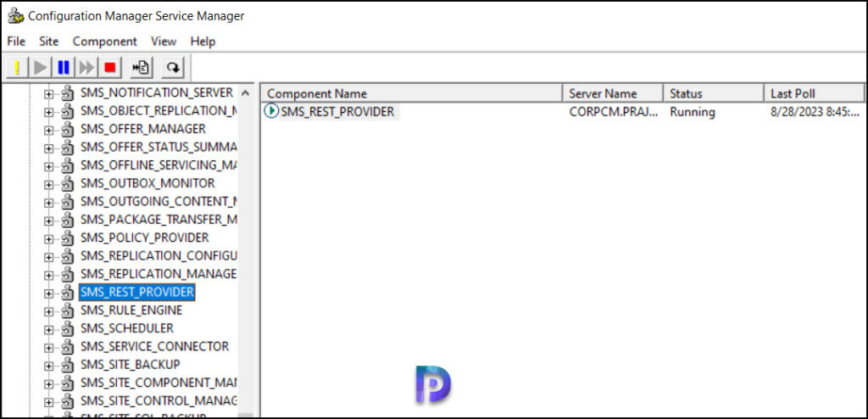The width and height of the screenshot is (868, 419).
Task: Select SMS_SITE_COMPONENT_MAN tree item
Action: (159, 383)
